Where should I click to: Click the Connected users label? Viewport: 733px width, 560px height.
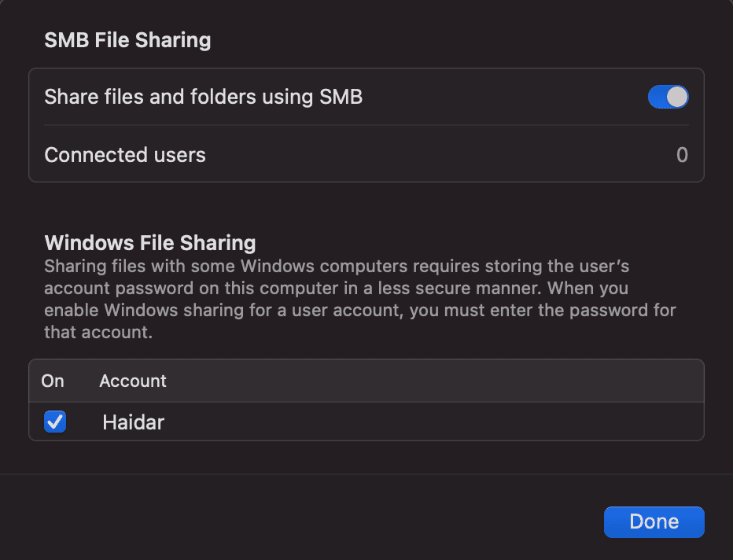pyautogui.click(x=125, y=155)
